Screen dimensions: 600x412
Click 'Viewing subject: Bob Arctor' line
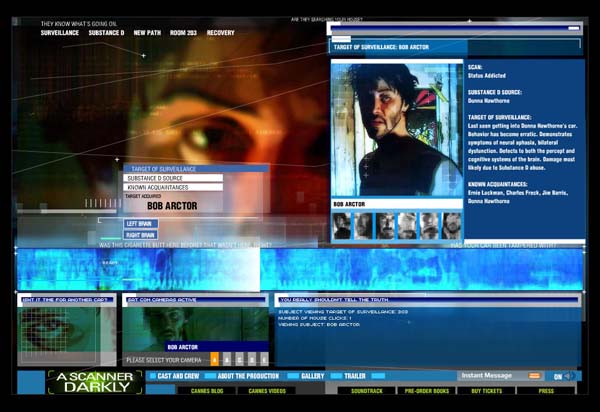tap(319, 324)
